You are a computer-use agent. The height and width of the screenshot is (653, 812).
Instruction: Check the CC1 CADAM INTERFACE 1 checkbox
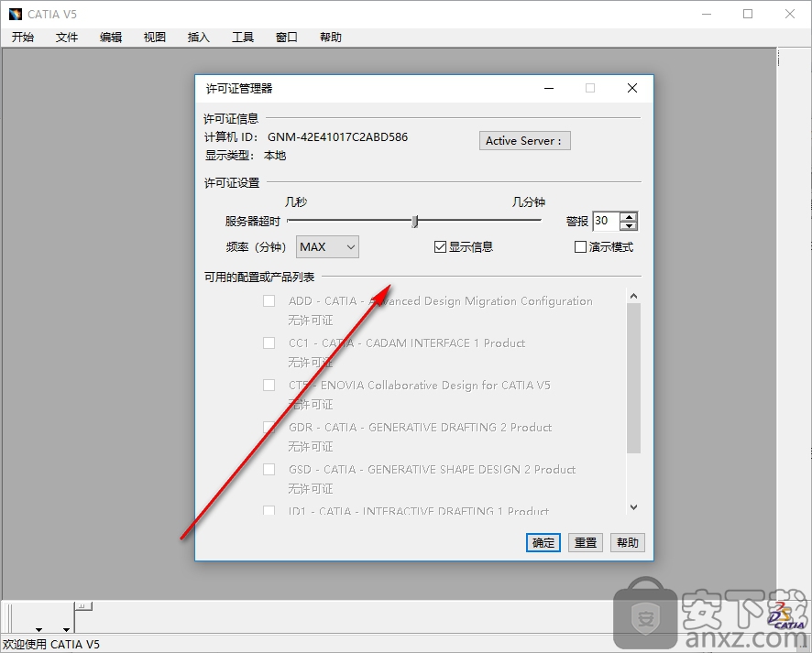click(269, 343)
